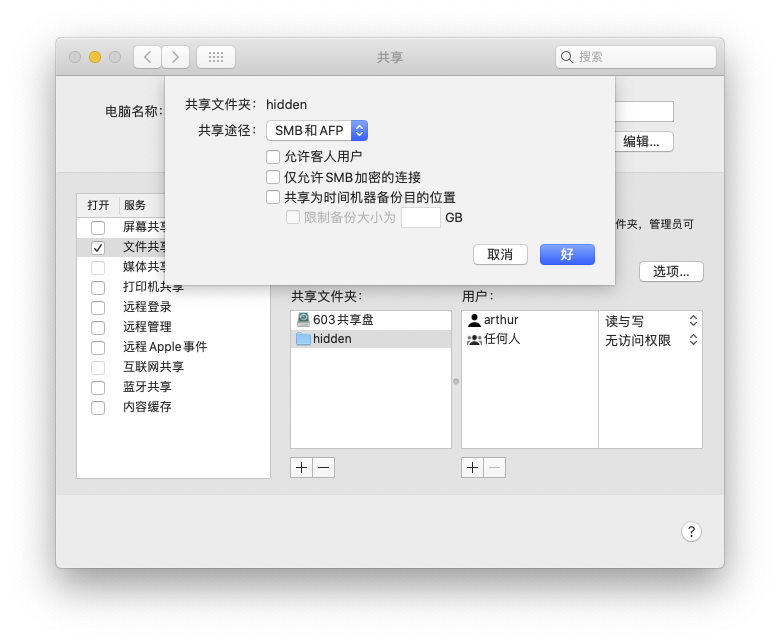780x642 pixels.
Task: Select the hidden folder in shared list
Action: (x=332, y=339)
